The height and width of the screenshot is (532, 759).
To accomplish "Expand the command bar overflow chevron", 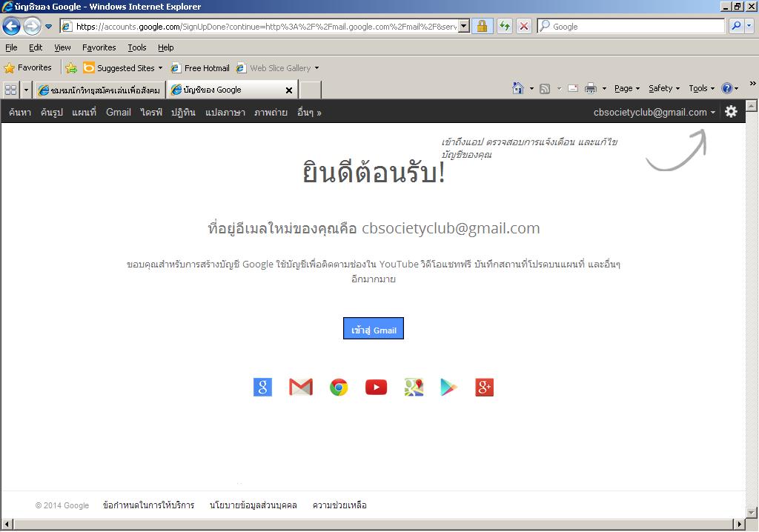I will 753,83.
